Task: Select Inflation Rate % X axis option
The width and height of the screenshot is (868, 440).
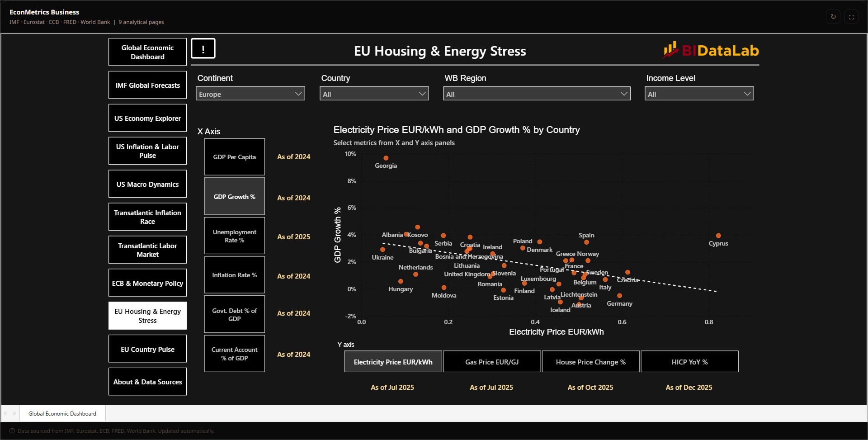Action: click(x=234, y=275)
